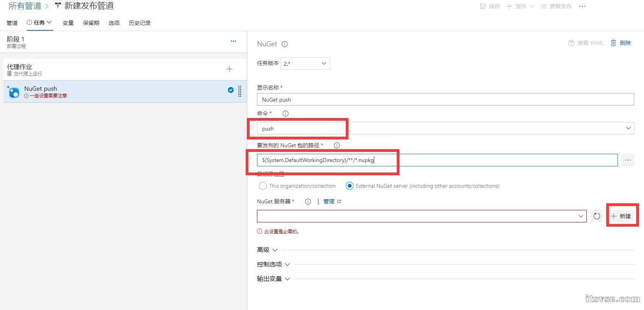The width and height of the screenshot is (644, 310).
Task: Open the 命令 info icon
Action: 285,113
